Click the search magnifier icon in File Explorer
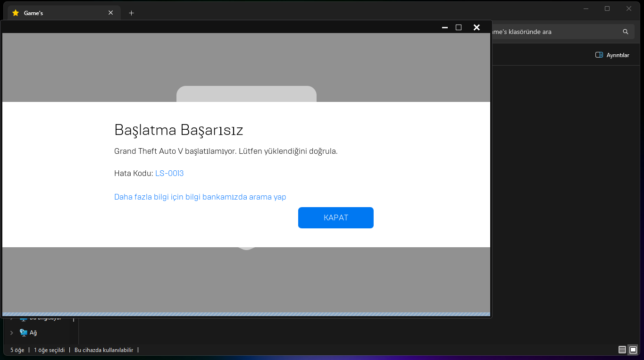The width and height of the screenshot is (644, 360). point(626,32)
